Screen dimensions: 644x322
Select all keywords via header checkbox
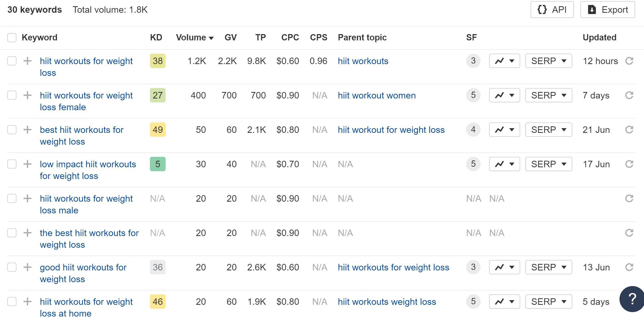click(12, 38)
